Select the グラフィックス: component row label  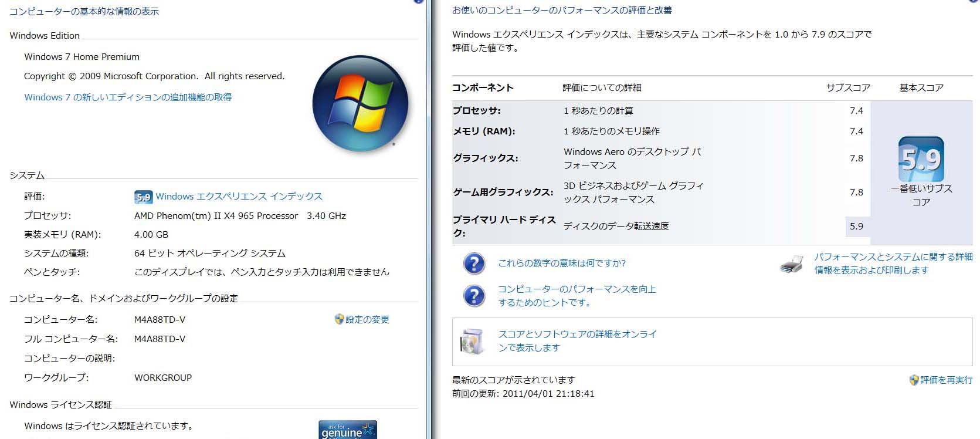[x=485, y=158]
